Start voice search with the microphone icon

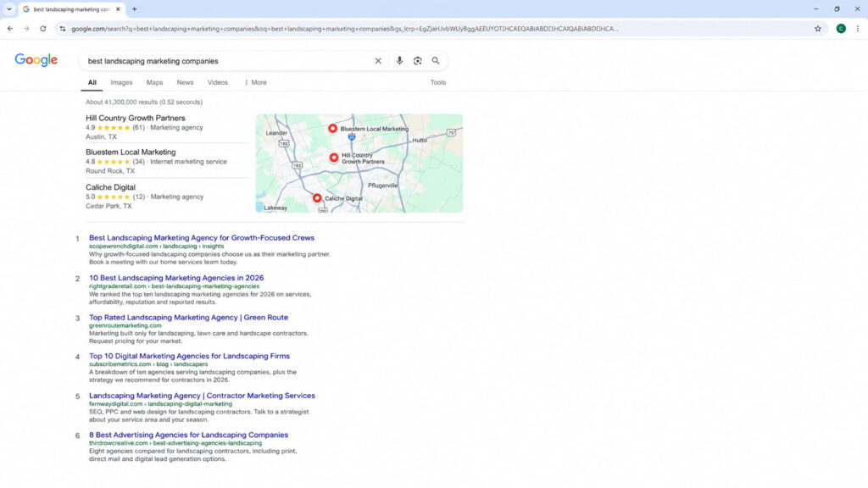point(399,61)
